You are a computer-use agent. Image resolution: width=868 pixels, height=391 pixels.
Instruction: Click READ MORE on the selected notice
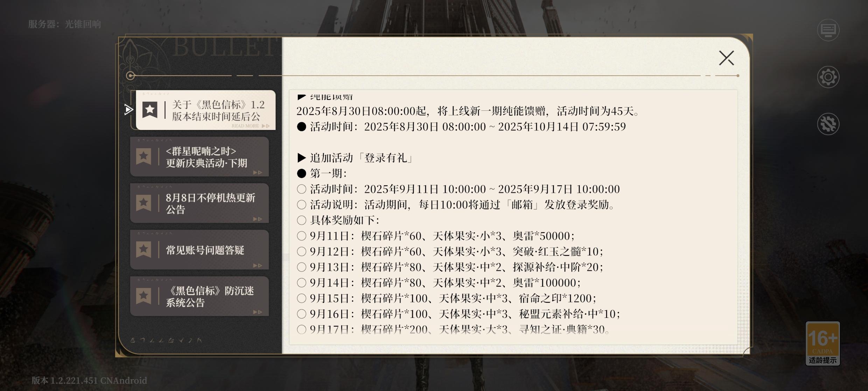[250, 126]
